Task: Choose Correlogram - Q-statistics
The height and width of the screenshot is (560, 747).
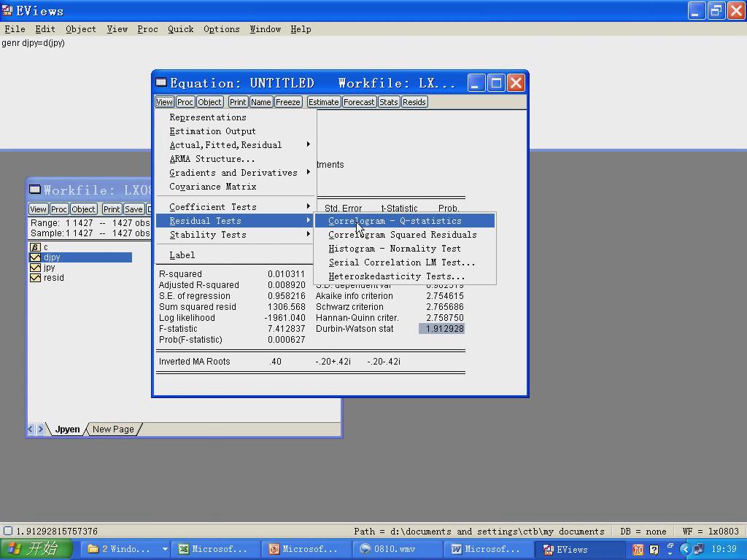Action: tap(404, 220)
